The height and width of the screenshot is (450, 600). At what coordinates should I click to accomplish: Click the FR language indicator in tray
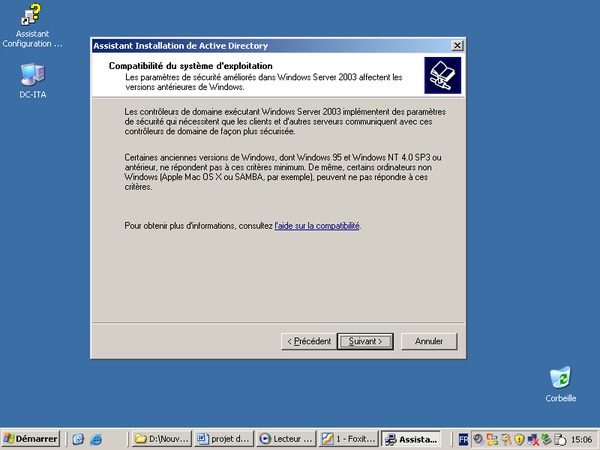pyautogui.click(x=463, y=439)
